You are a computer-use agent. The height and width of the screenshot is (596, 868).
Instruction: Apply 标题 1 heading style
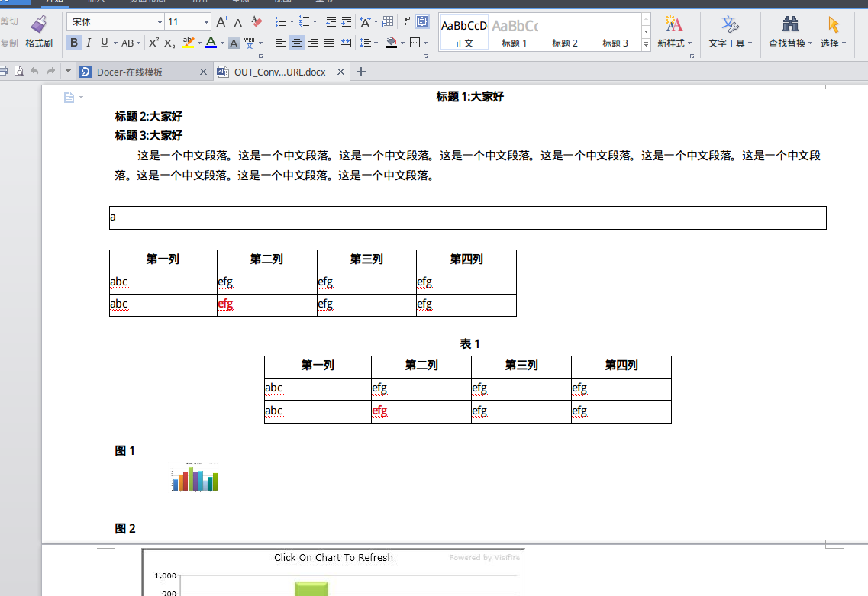(x=515, y=33)
